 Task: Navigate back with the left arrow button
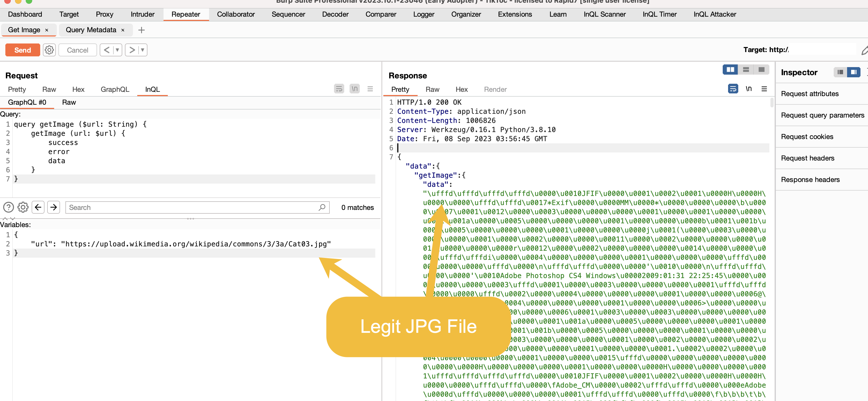38,207
